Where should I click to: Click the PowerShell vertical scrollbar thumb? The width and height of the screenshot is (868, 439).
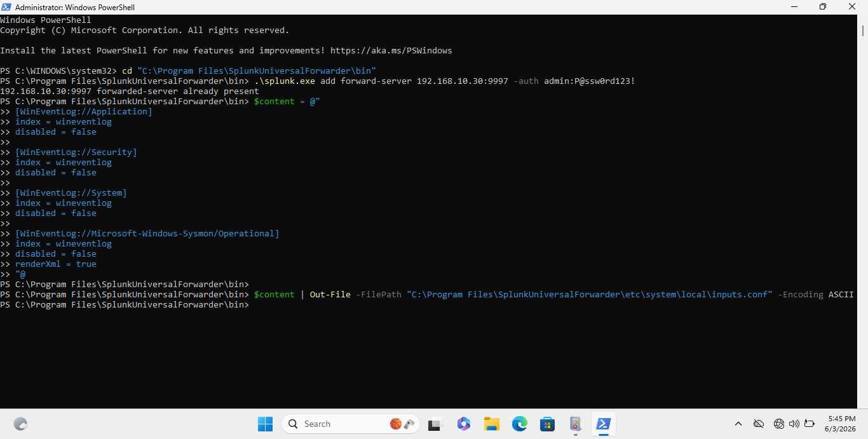click(863, 30)
